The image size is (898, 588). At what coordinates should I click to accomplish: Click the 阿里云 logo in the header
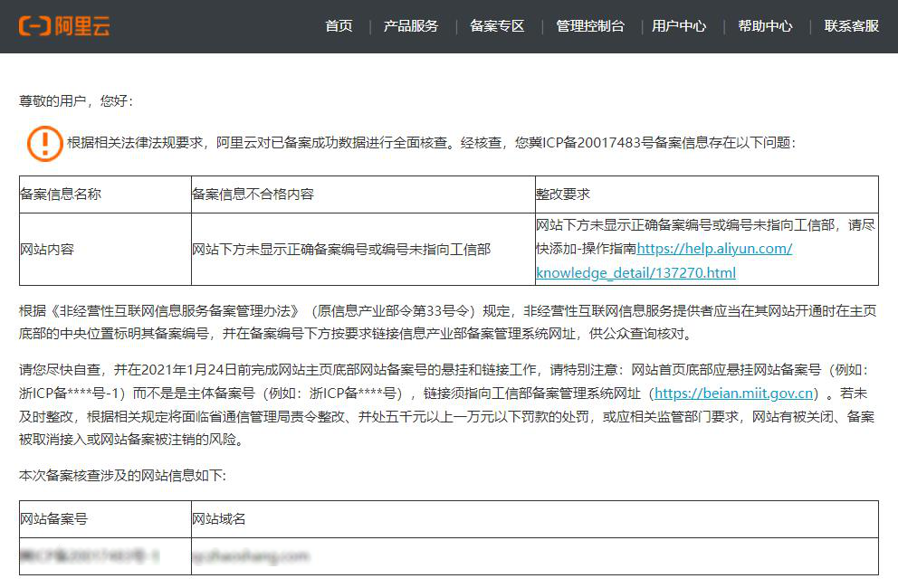pos(64,25)
